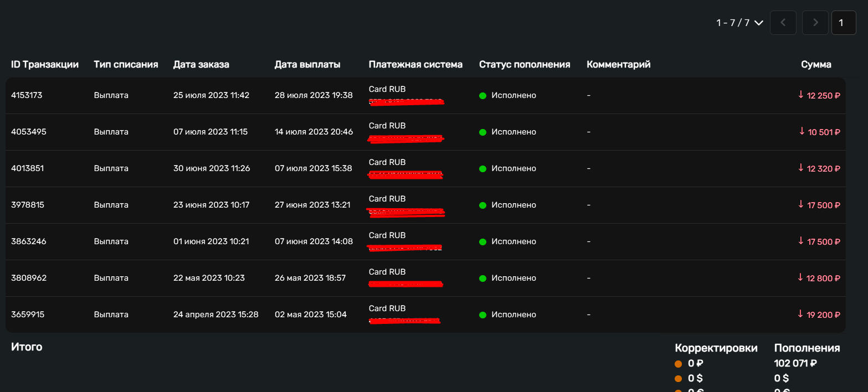Click green status dot for transaction 4053495

482,132
